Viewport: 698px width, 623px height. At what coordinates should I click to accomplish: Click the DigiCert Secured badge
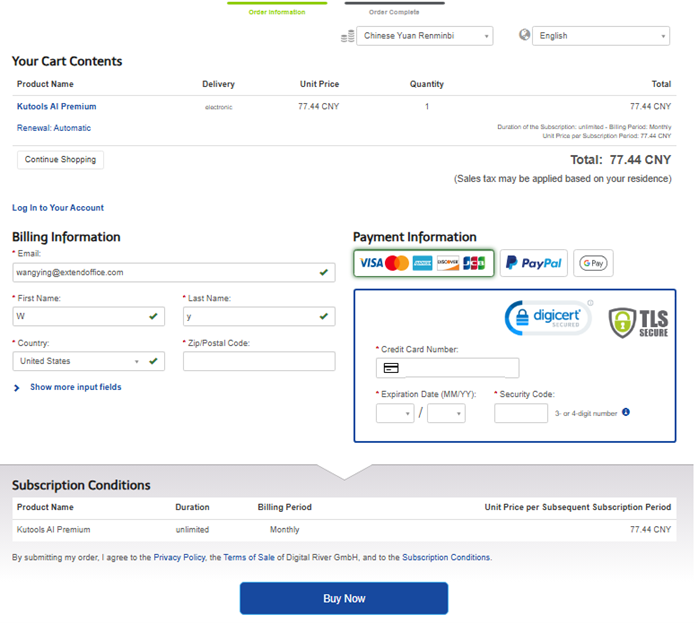(548, 318)
